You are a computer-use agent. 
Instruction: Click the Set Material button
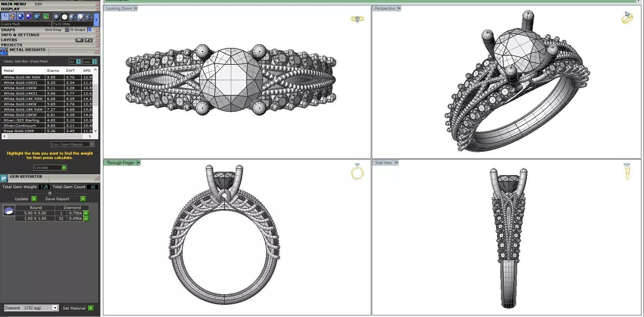pyautogui.click(x=75, y=308)
